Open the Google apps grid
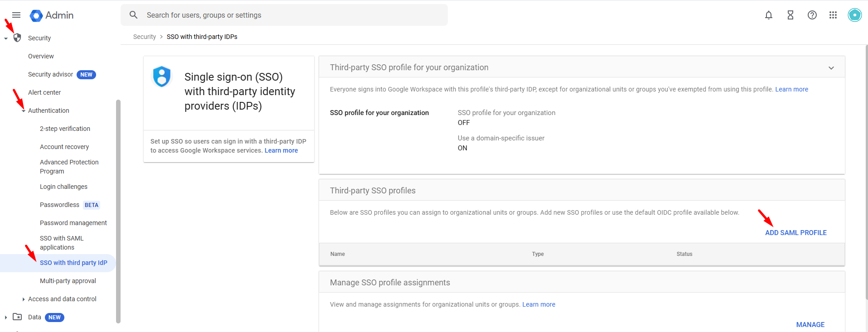This screenshot has width=868, height=332. [x=833, y=15]
